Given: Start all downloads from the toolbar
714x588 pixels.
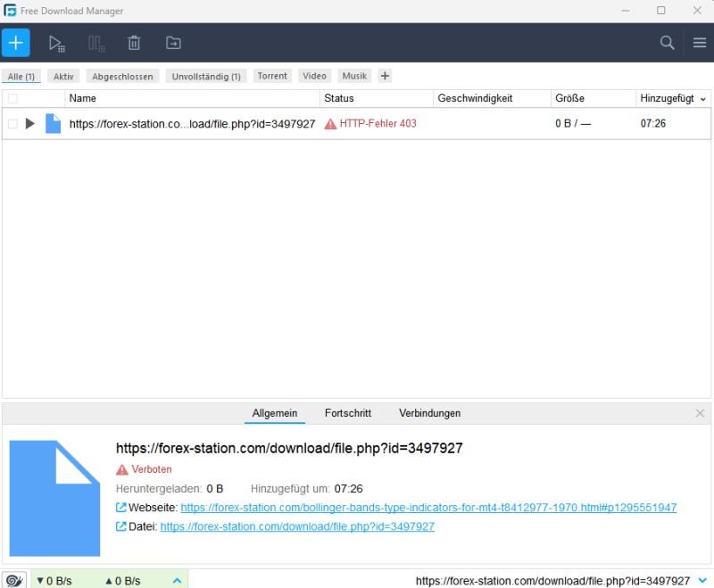Looking at the screenshot, I should 57,43.
